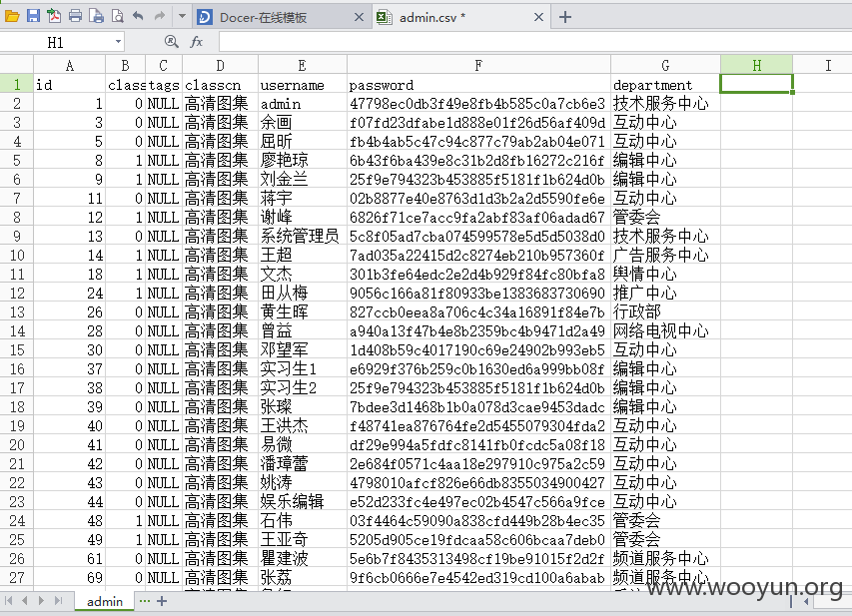The height and width of the screenshot is (616, 852).
Task: Click the 'password' header cell
Action: click(478, 85)
